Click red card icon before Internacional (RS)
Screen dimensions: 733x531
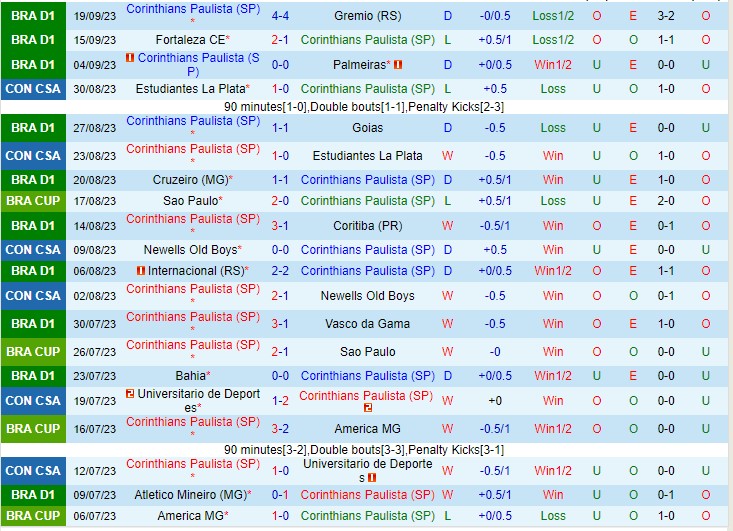[x=141, y=270]
